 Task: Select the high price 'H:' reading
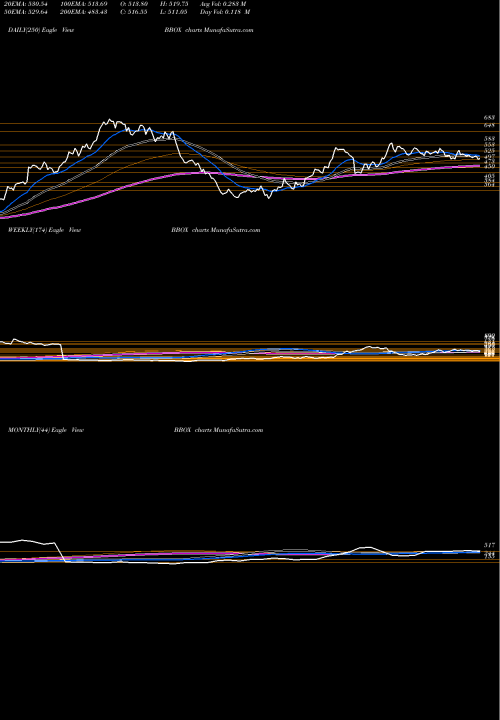[x=174, y=4]
